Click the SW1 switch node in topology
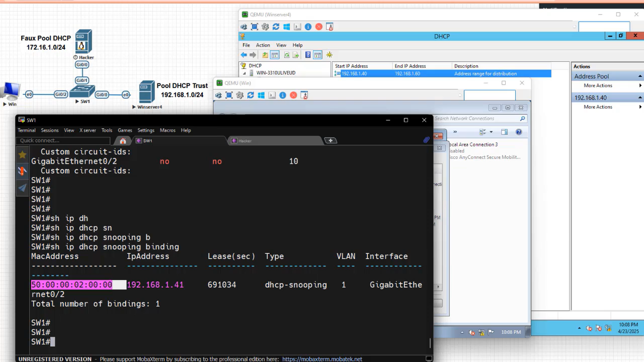This screenshot has width=644, height=362. click(82, 91)
